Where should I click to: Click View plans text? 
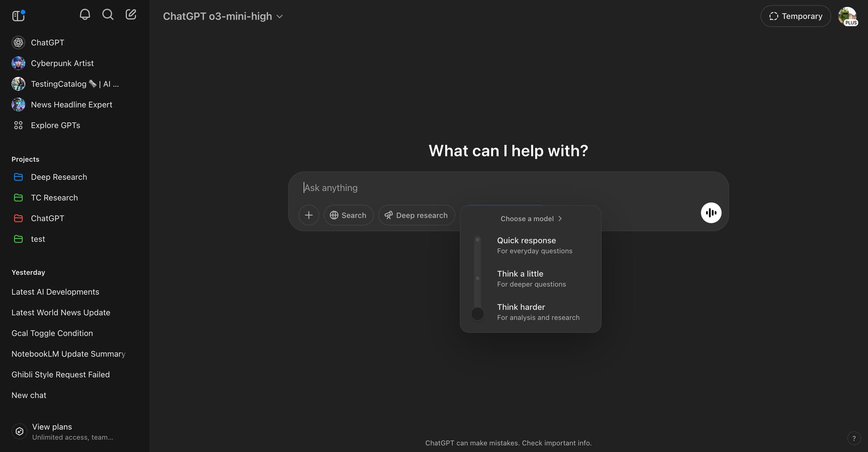point(52,427)
